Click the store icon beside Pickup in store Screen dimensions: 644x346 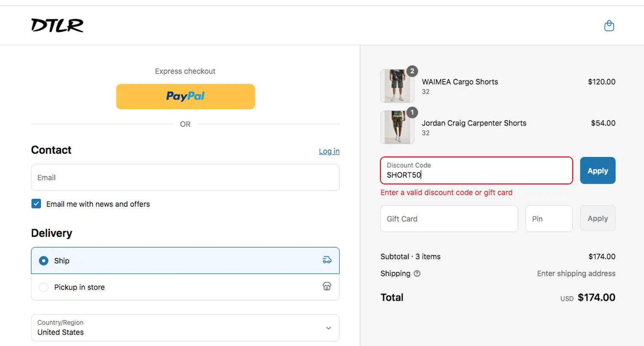[x=327, y=287]
